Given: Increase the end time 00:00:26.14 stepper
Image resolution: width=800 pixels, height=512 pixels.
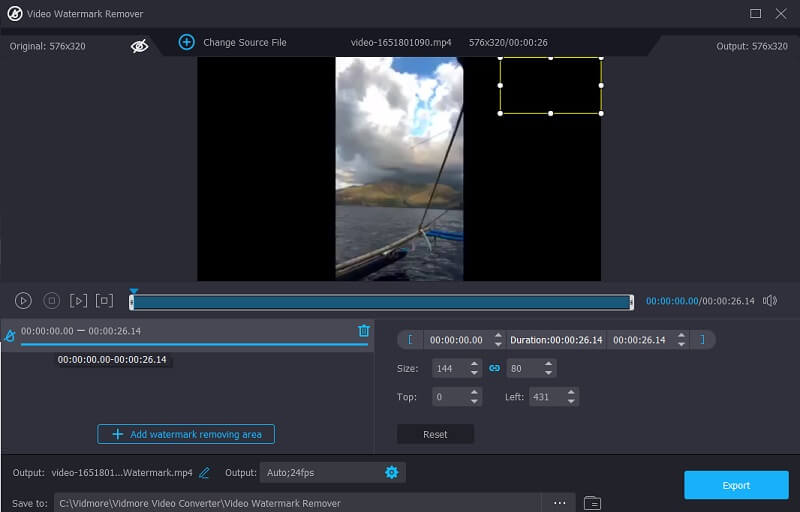Looking at the screenshot, I should [x=681, y=335].
